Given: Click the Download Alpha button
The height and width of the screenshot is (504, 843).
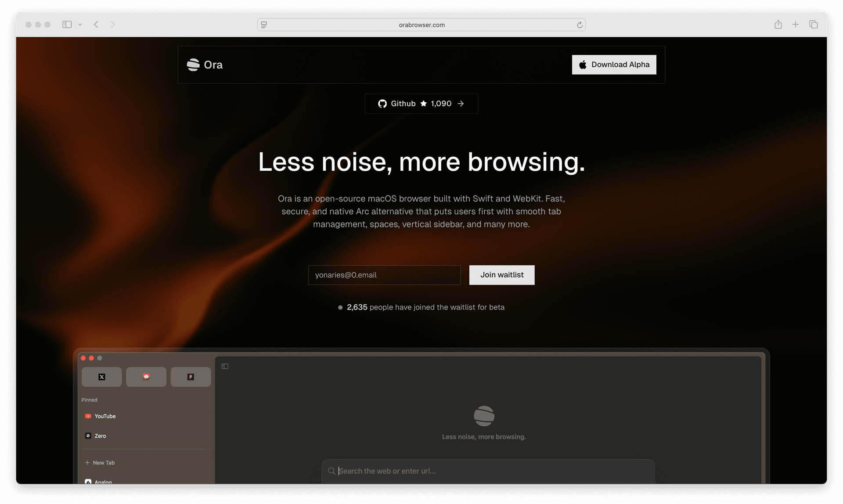Looking at the screenshot, I should pos(614,65).
